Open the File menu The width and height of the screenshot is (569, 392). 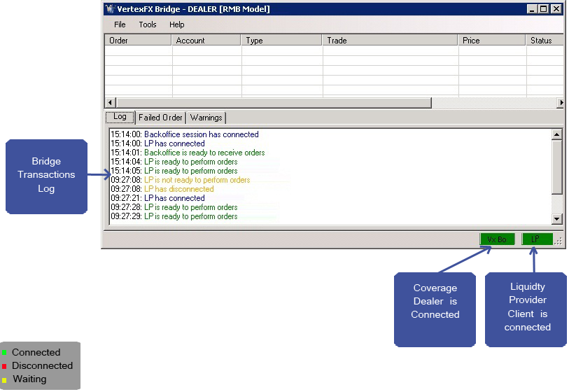120,24
